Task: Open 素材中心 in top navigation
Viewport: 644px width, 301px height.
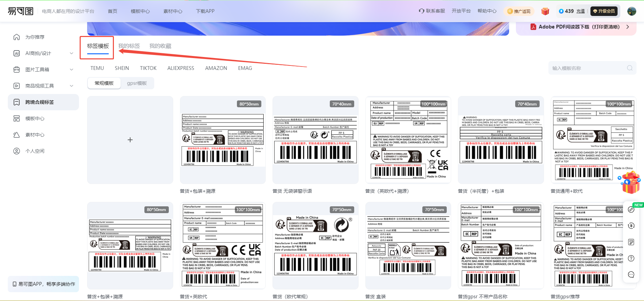Action: pyautogui.click(x=173, y=11)
